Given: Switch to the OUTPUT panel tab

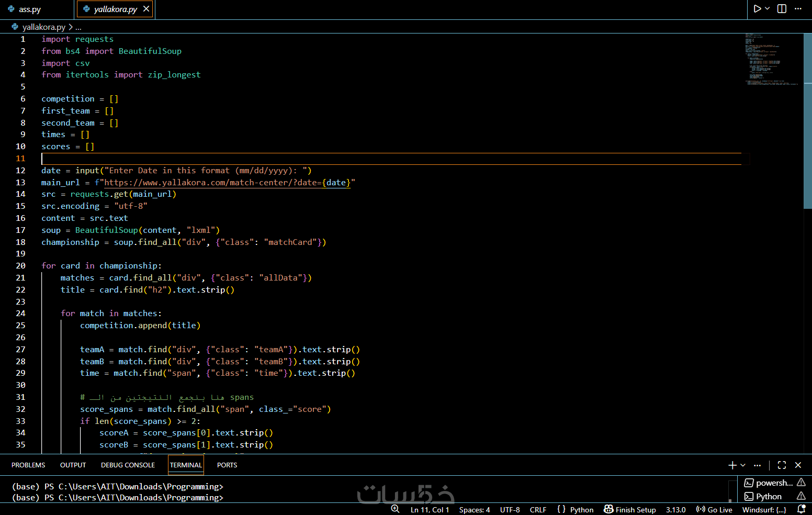Looking at the screenshot, I should [x=73, y=465].
